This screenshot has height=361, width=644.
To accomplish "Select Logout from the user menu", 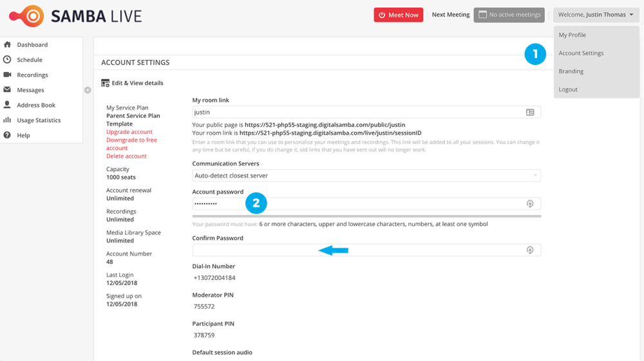I will coord(568,89).
